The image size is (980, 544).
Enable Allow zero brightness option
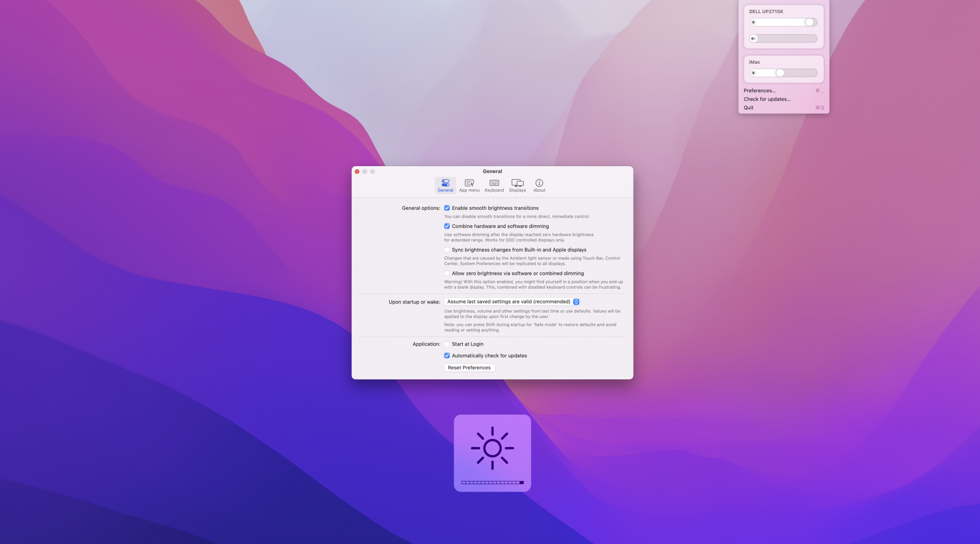click(x=447, y=273)
